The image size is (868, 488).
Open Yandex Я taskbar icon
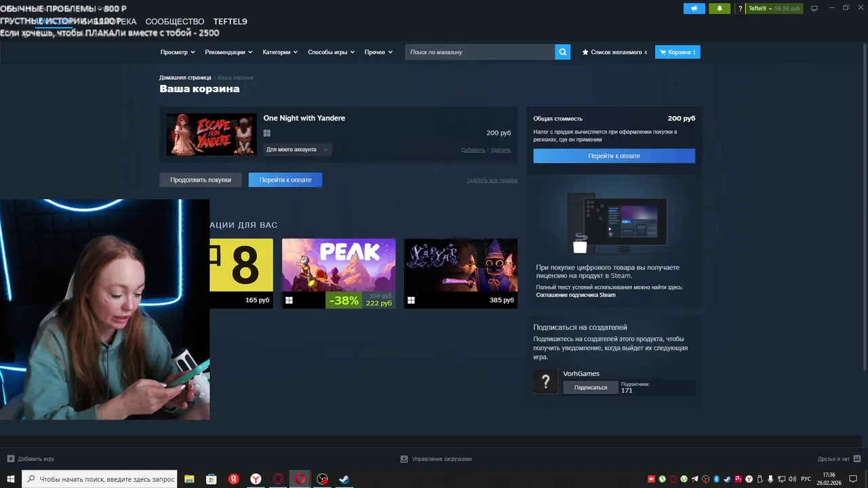point(233,479)
